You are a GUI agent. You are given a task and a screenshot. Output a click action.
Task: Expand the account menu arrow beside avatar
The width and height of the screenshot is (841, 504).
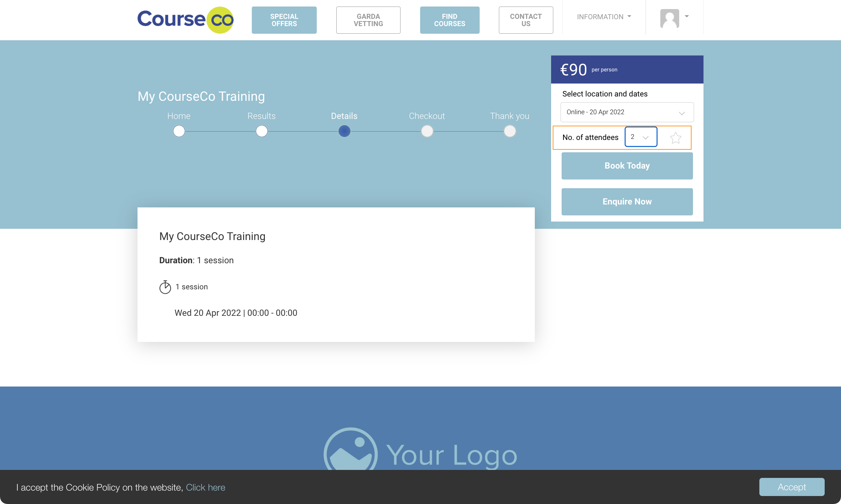click(686, 16)
